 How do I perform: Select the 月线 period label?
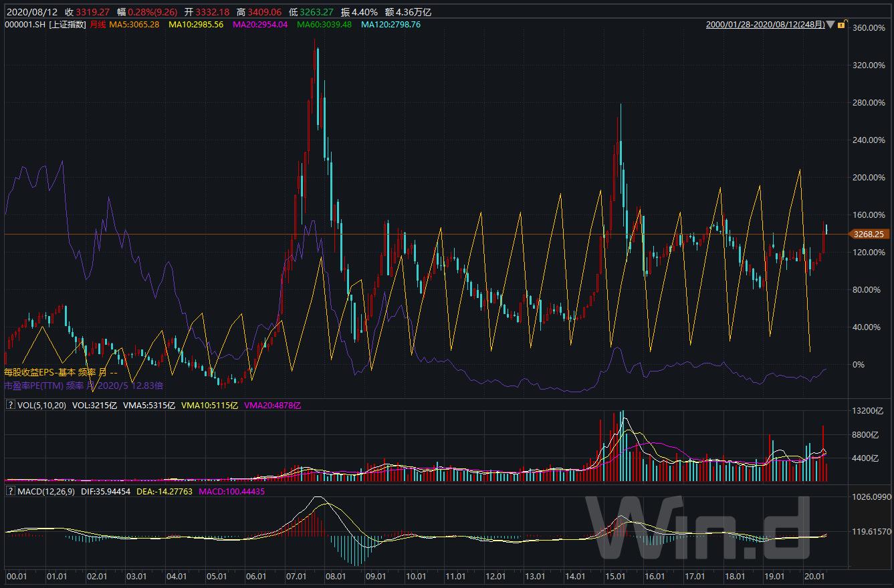point(98,25)
